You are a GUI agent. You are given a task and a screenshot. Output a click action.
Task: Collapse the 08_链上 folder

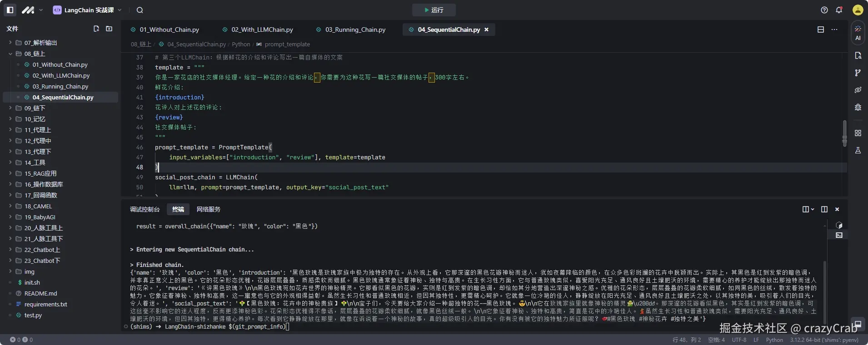35,54
